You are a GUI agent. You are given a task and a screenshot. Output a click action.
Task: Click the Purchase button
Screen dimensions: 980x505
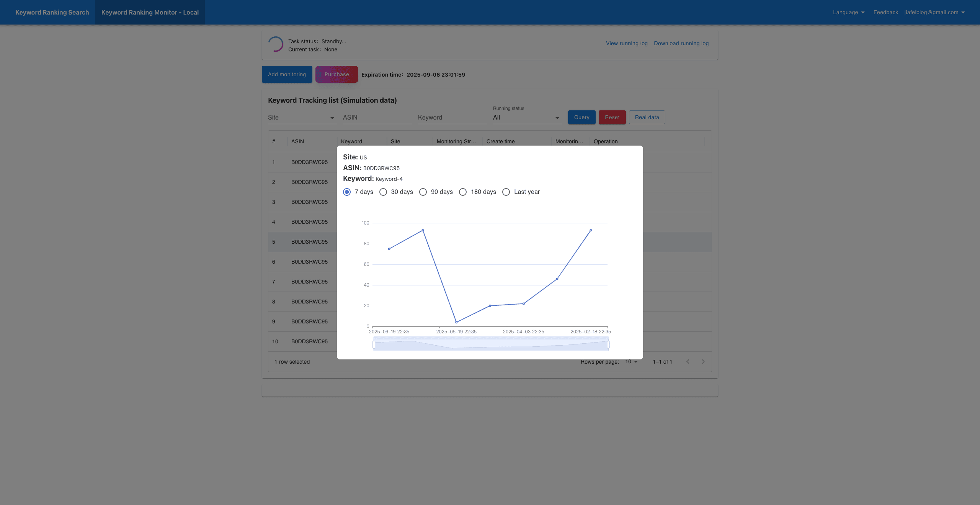coord(336,74)
